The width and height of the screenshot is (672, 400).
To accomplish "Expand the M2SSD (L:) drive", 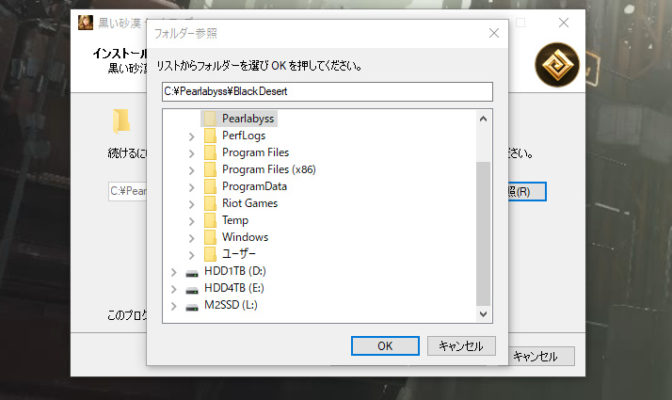I will (x=174, y=306).
